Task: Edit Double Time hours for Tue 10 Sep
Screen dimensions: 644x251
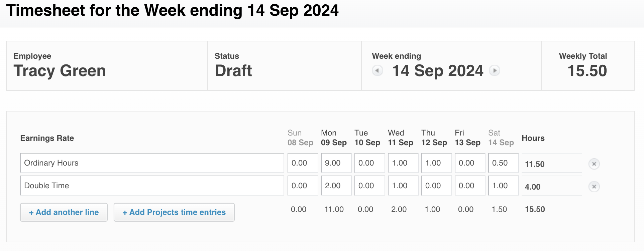Action: pyautogui.click(x=370, y=186)
